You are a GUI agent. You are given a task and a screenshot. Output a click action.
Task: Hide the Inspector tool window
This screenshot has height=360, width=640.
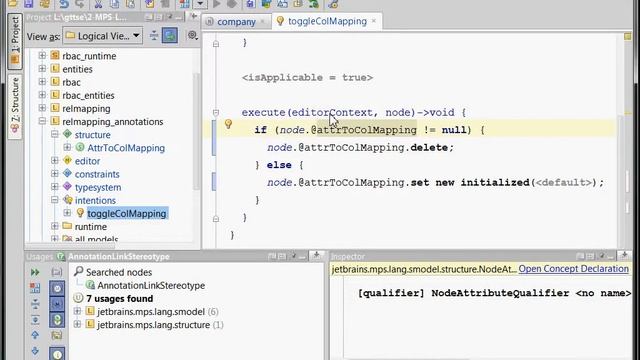624,256
